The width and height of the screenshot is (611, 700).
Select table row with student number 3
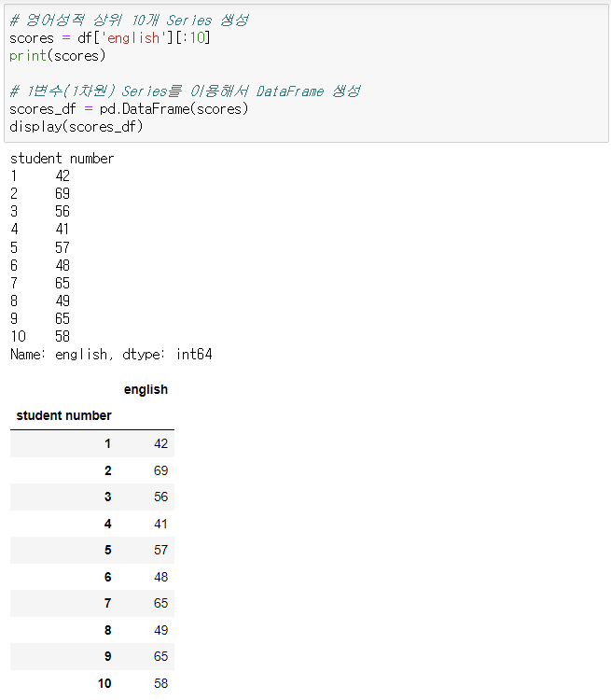[x=92, y=497]
